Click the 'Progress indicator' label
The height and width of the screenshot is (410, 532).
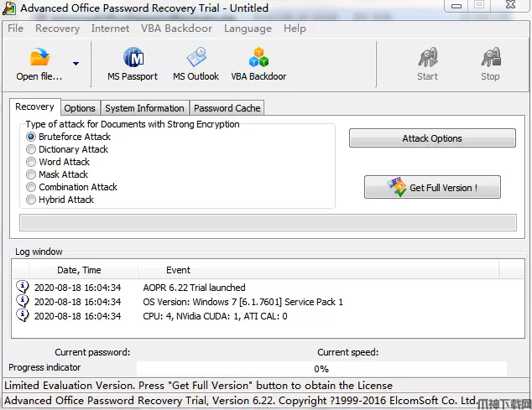pyautogui.click(x=44, y=367)
